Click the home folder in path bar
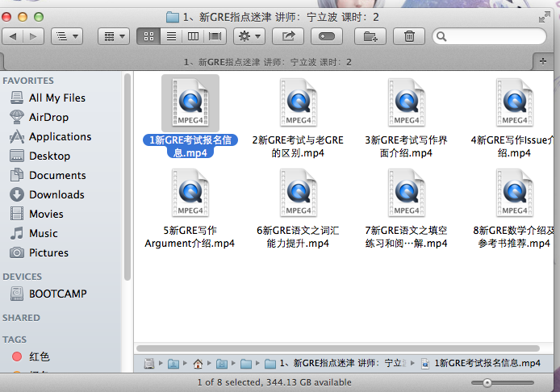This screenshot has height=392, width=560. click(198, 364)
